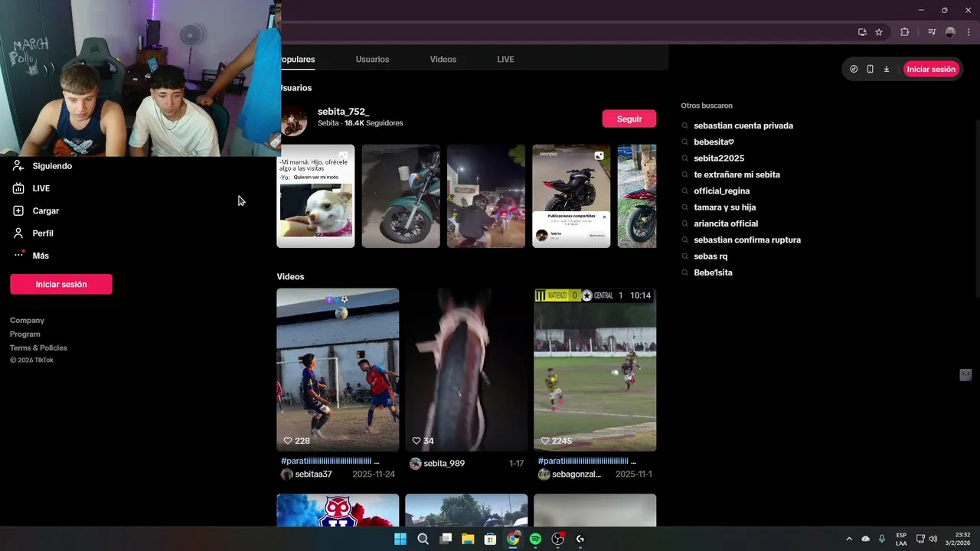Select suggestion 'tamara y su hija'
This screenshot has width=980, height=551.
[725, 207]
